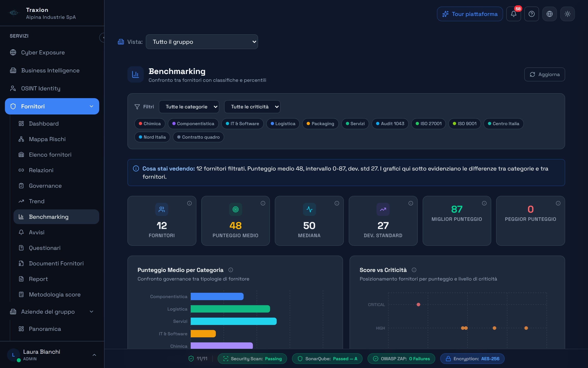Click the SonarQube Passed — A badge
588x368 pixels.
click(x=327, y=359)
